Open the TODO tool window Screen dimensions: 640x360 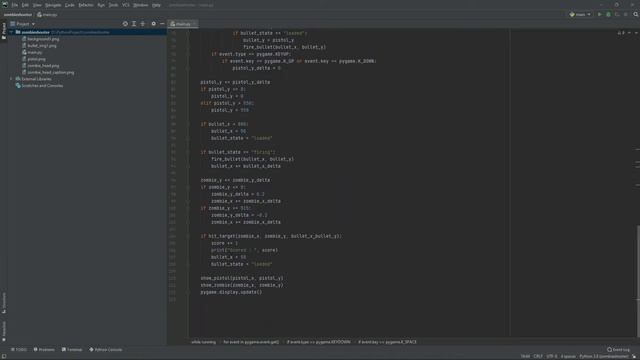[x=19, y=350]
